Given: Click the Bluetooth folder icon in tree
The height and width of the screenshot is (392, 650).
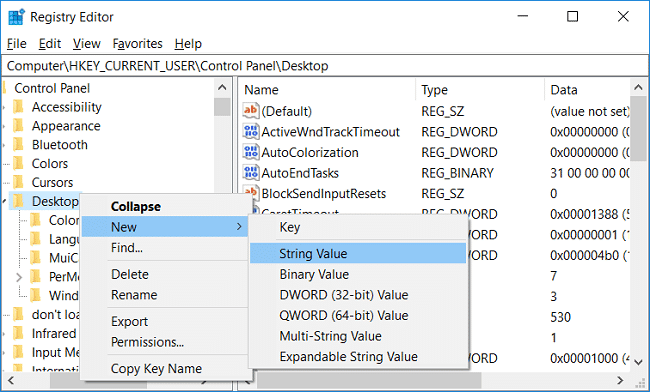Looking at the screenshot, I should click(x=18, y=145).
